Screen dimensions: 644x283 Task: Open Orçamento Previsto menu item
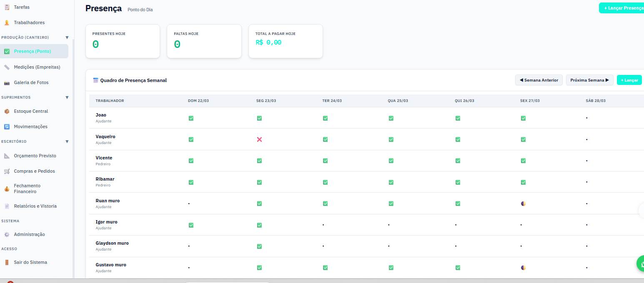[35, 156]
